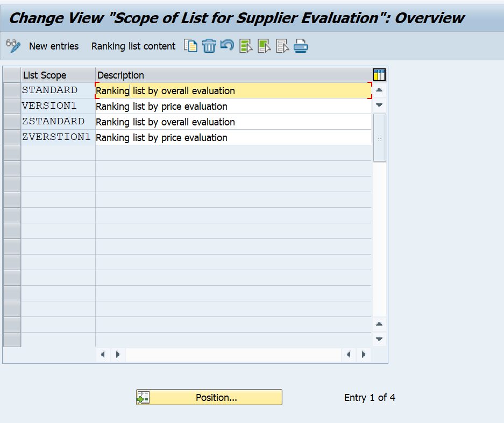504x423 pixels.
Task: Click select-all corner cell of table
Action: tap(12, 75)
